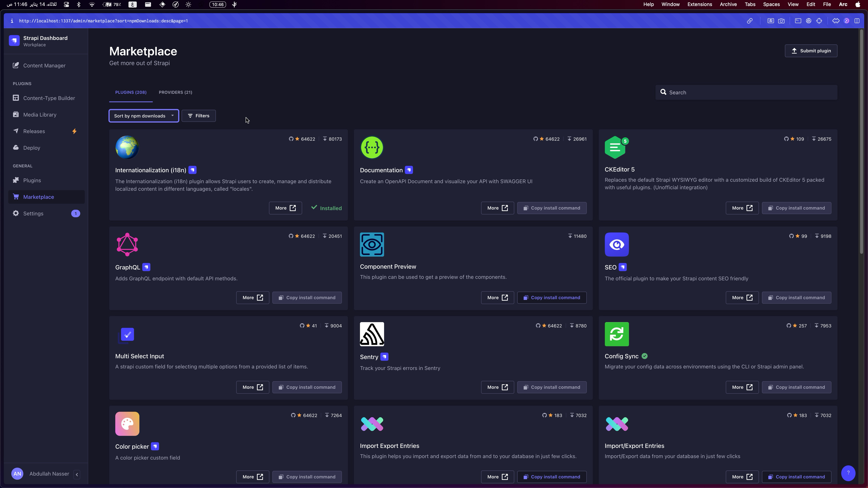Click the Internationalization globe logo

(127, 147)
